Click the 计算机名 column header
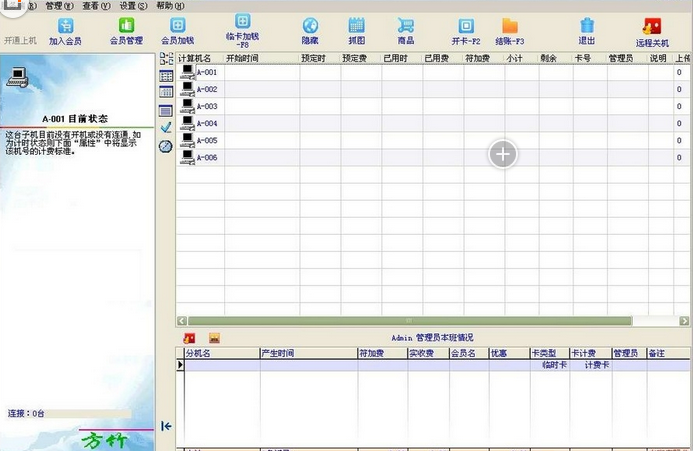The height and width of the screenshot is (451, 693). (x=198, y=59)
